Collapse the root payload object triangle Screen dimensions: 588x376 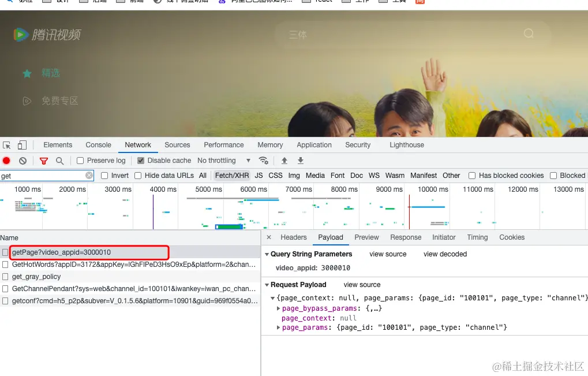point(272,299)
